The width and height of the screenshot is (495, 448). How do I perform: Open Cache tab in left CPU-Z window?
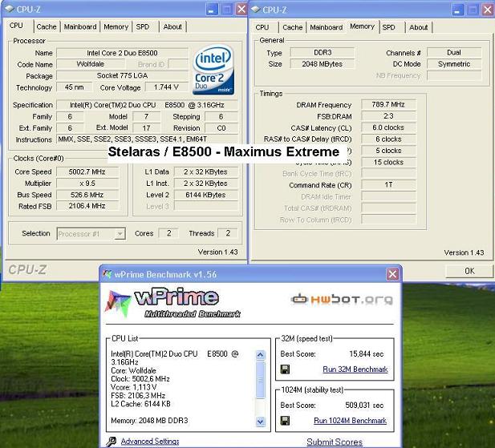coord(46,26)
